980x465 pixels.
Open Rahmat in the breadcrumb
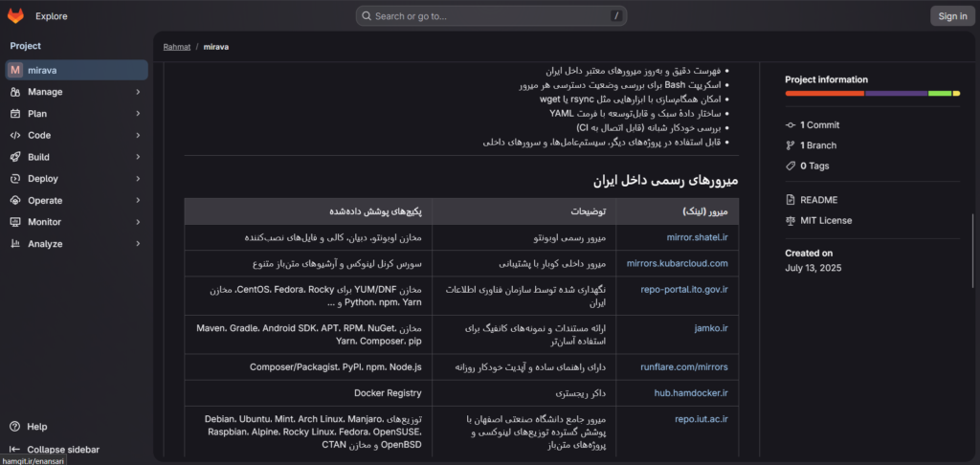click(x=177, y=47)
